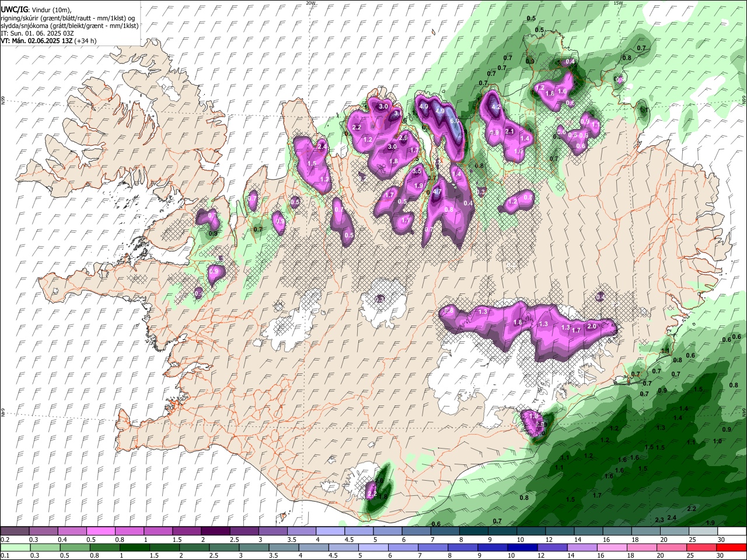747x560 pixels.
Task: Click the 2.3 rainfall value offshore southeast
Action: 659,520
